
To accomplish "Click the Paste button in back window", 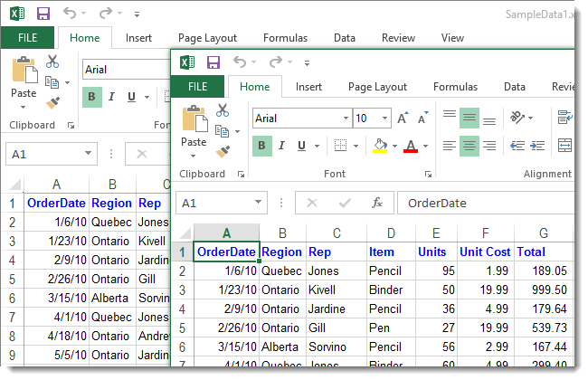I will click(24, 80).
